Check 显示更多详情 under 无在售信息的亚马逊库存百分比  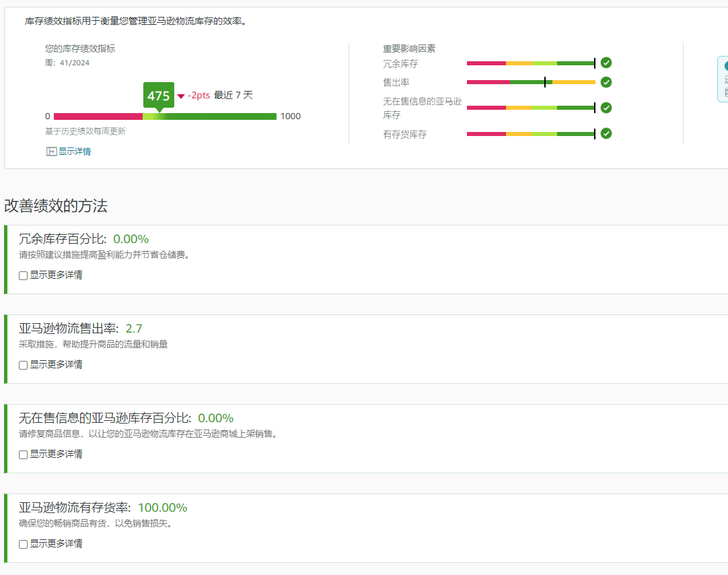pyautogui.click(x=24, y=455)
